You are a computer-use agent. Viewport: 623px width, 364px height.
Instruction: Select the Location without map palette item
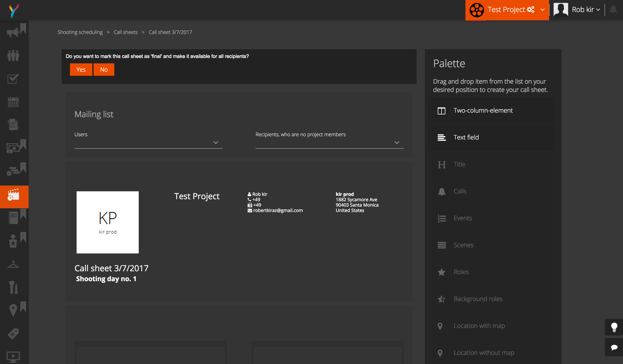[x=491, y=353]
